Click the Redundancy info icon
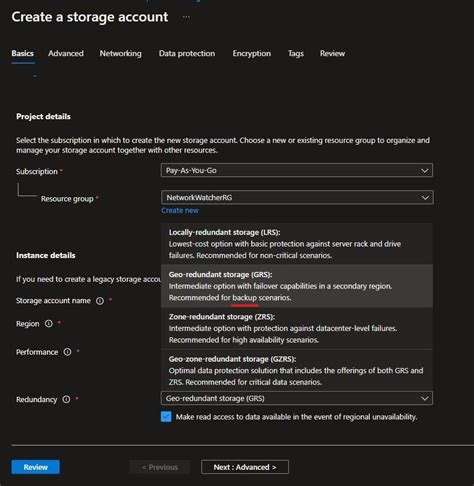This screenshot has height=486, width=474. (x=66, y=399)
